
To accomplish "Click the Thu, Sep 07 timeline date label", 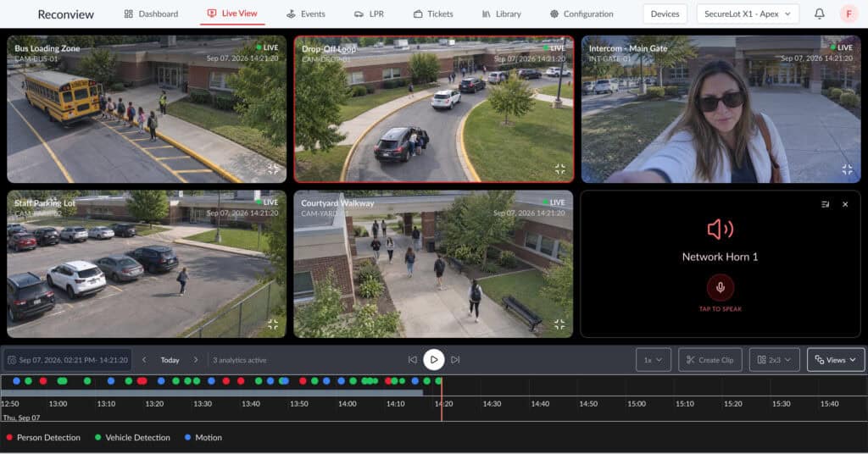I will click(x=21, y=418).
